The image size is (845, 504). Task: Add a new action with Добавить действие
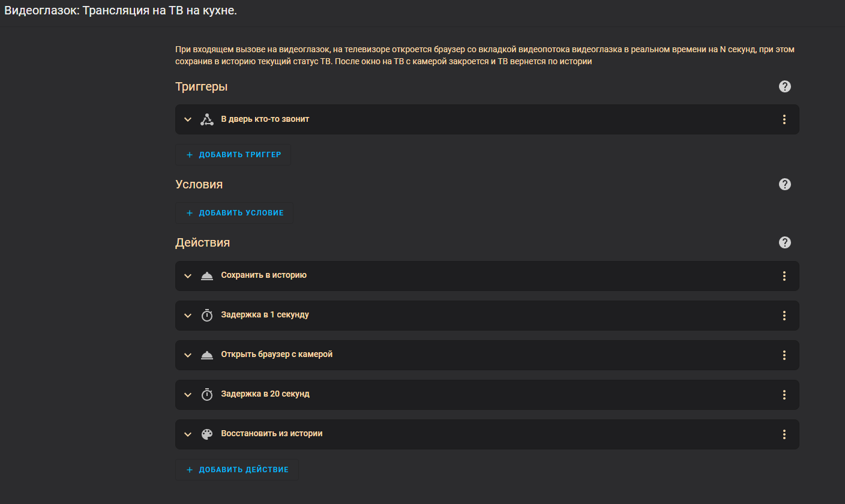click(237, 470)
